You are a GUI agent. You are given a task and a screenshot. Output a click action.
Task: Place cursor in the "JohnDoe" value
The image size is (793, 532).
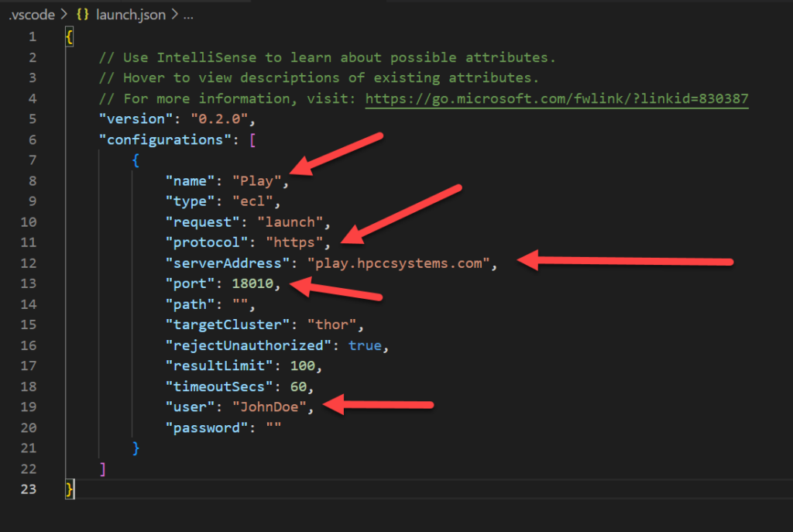(269, 407)
